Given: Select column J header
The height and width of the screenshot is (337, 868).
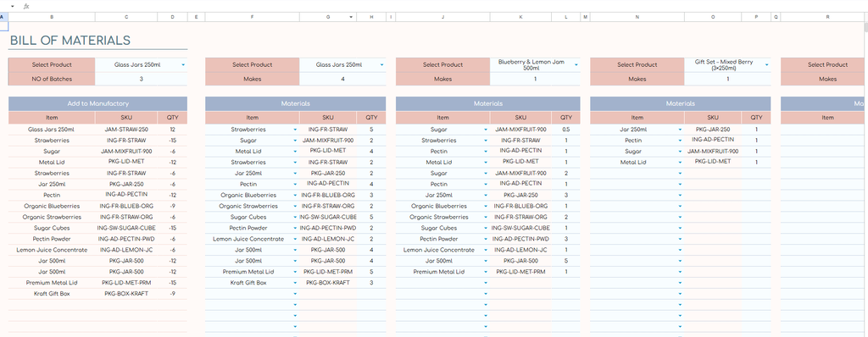Looking at the screenshot, I should click(x=442, y=17).
